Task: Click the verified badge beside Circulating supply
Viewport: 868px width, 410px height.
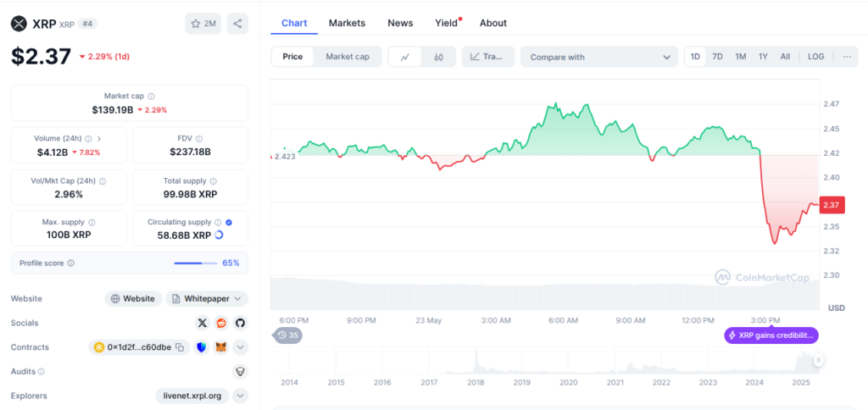Action: pos(229,223)
